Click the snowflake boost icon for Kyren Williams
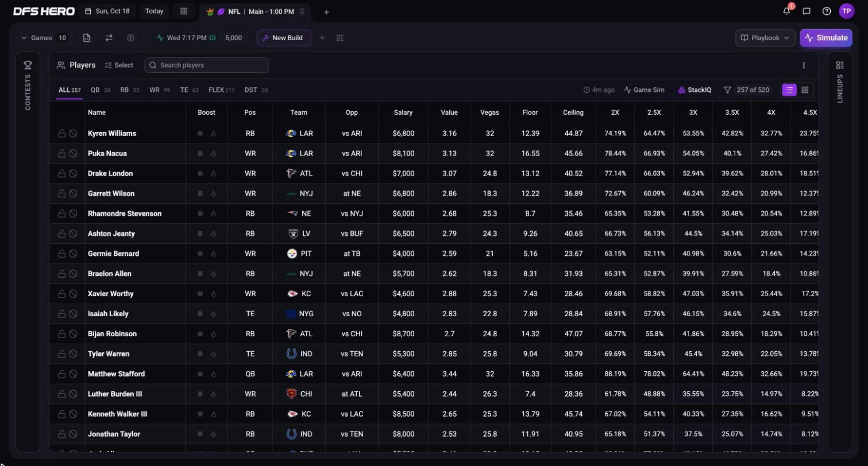 [x=200, y=133]
